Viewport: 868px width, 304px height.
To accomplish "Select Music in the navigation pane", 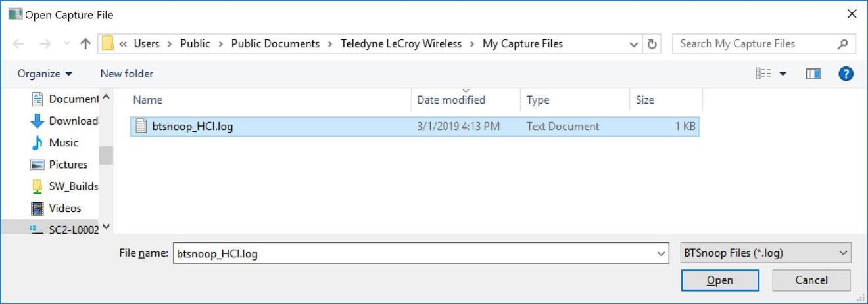I will (55, 142).
